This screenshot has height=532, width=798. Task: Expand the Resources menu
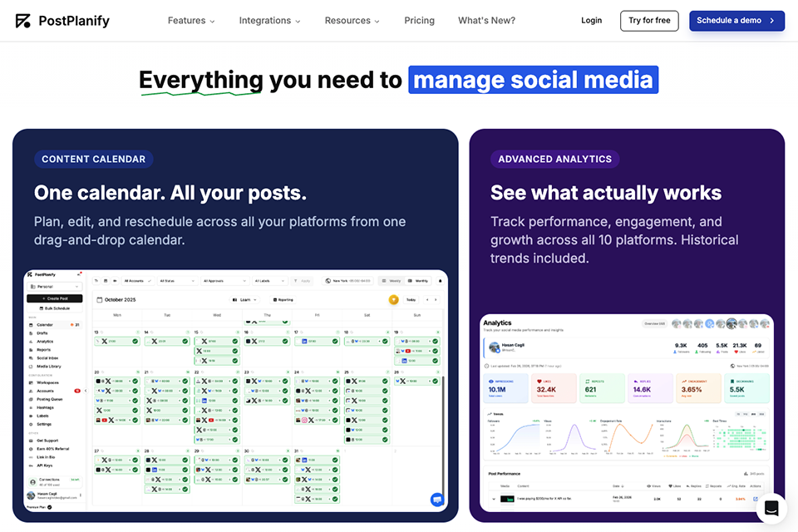[352, 20]
